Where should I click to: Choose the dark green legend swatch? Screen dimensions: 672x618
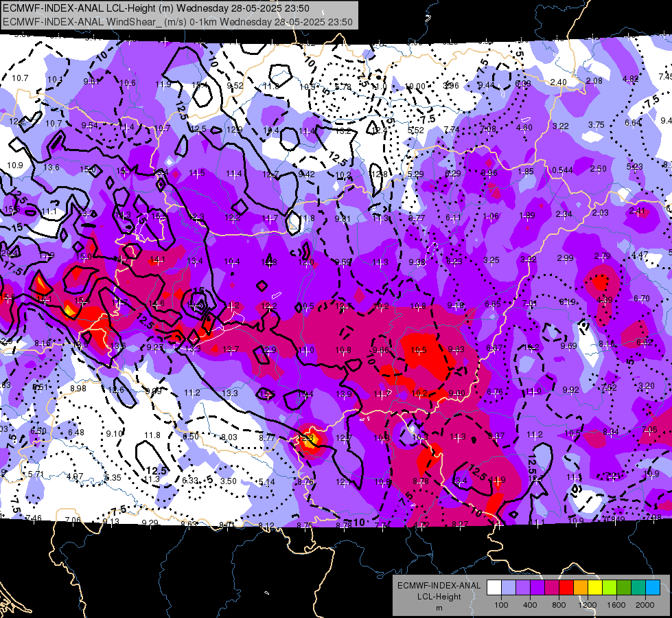coord(624,588)
